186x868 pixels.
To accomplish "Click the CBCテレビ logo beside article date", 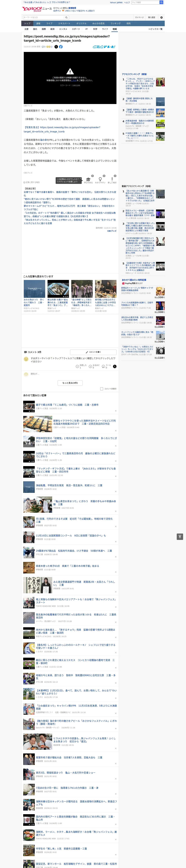I will pyautogui.click(x=104, y=47).
